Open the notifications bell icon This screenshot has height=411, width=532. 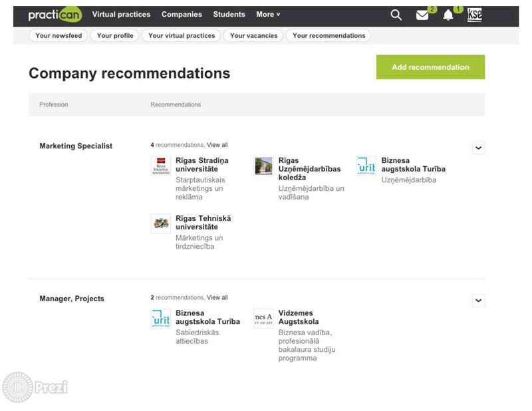coord(448,15)
